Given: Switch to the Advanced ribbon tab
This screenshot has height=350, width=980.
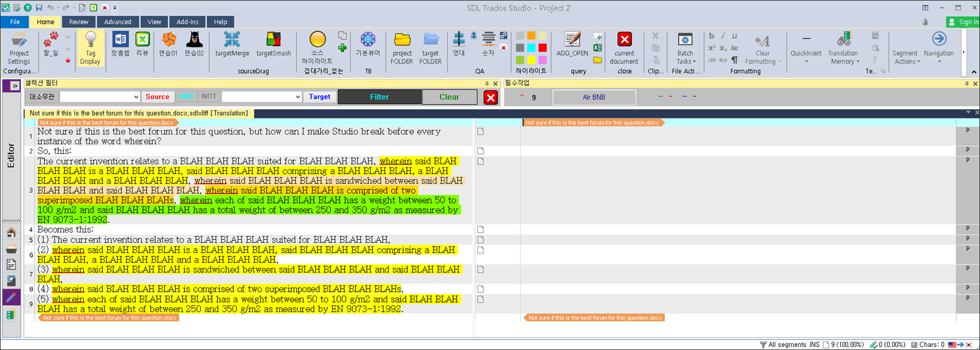Looking at the screenshot, I should pos(118,22).
